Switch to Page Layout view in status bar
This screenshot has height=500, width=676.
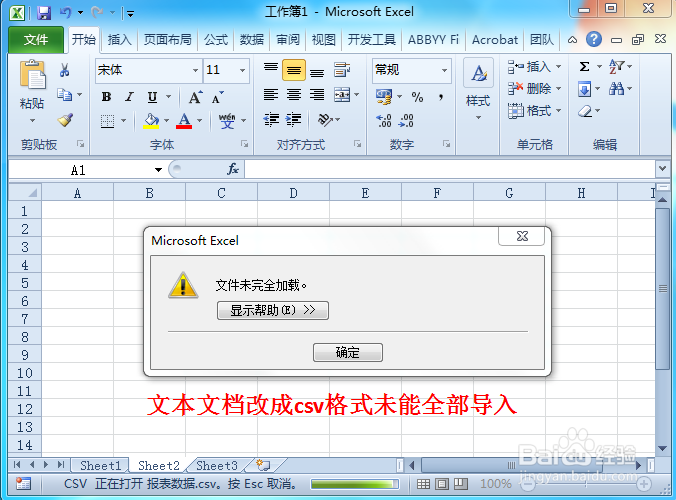442,484
